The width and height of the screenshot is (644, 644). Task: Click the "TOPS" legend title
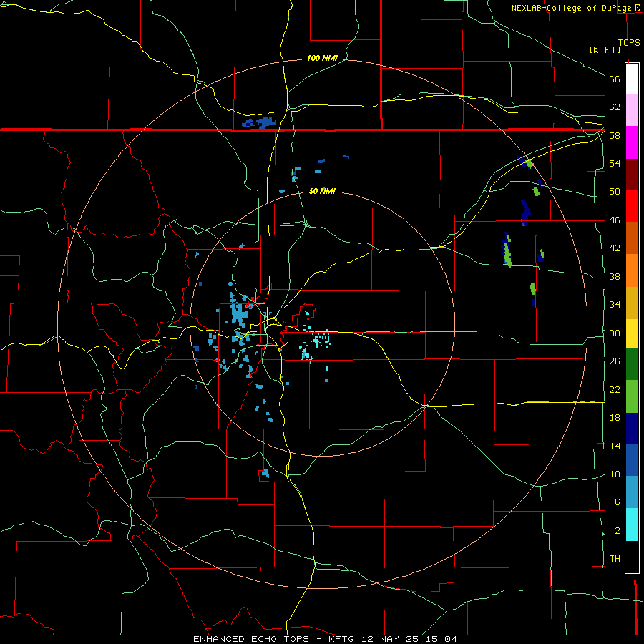pyautogui.click(x=629, y=42)
